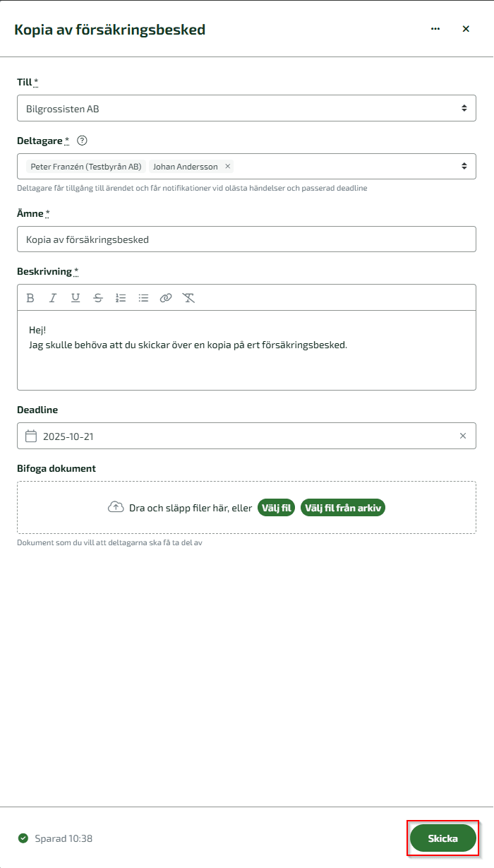This screenshot has height=868, width=494.
Task: Apply italic formatting in description editor
Action: click(53, 298)
